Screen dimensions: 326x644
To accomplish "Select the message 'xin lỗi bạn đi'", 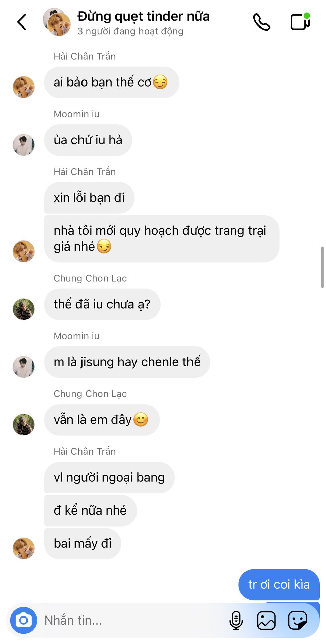I will click(x=89, y=198).
